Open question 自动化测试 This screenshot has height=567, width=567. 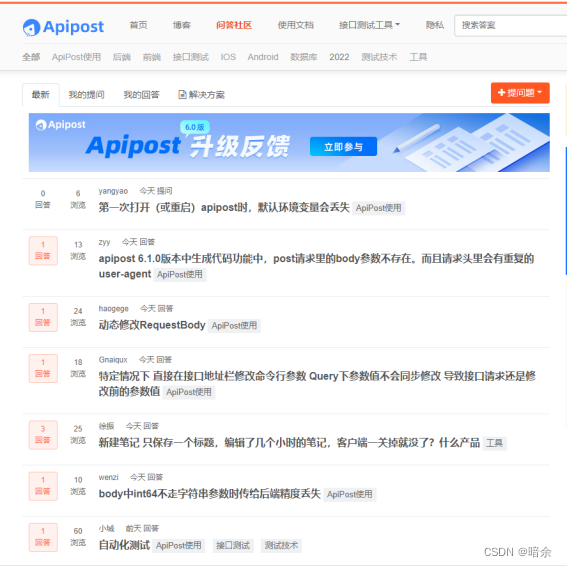pos(124,545)
